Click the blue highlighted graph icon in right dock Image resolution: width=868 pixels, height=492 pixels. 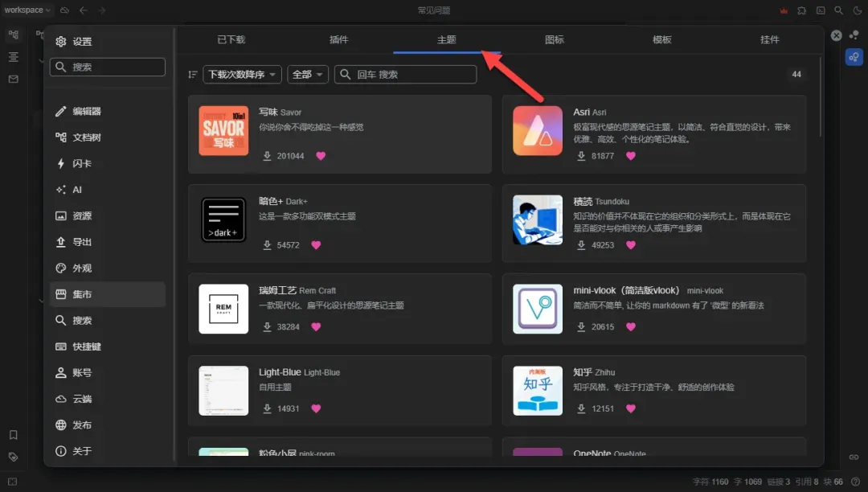[x=854, y=57]
